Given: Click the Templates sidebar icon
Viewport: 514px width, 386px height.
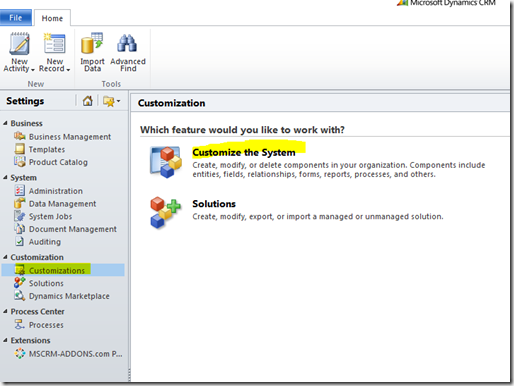Looking at the screenshot, I should pos(20,149).
